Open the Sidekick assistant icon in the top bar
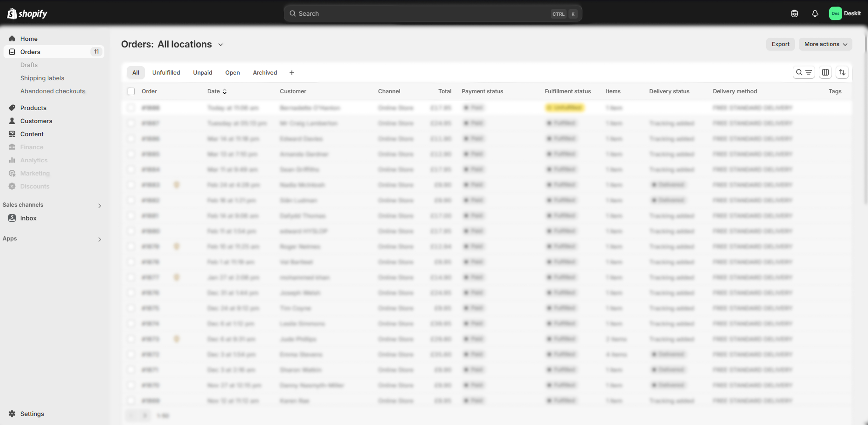The width and height of the screenshot is (868, 425). coord(794,14)
